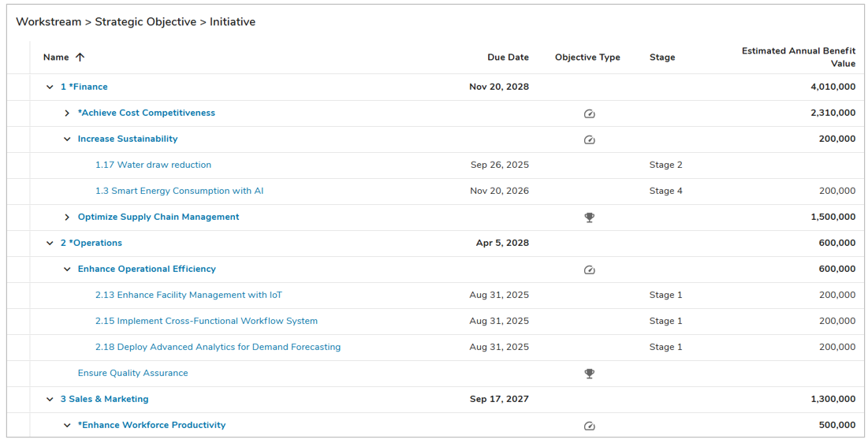The image size is (868, 443).
Task: Sort by Estimated Annual Benefit Value header
Action: (798, 58)
